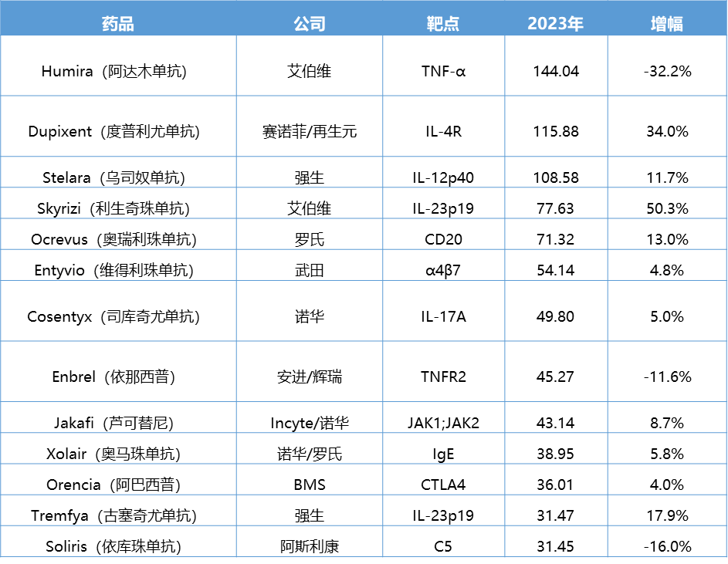Click growth value -11.6%

click(667, 377)
